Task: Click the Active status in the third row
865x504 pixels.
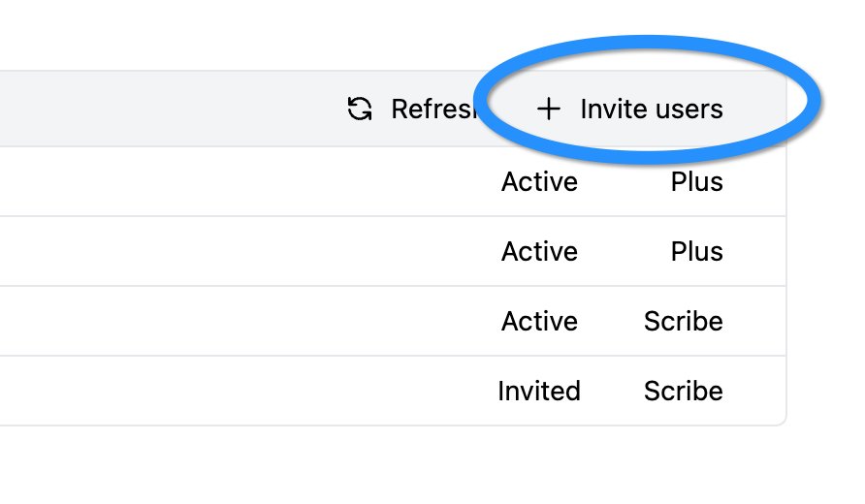Action: point(539,322)
